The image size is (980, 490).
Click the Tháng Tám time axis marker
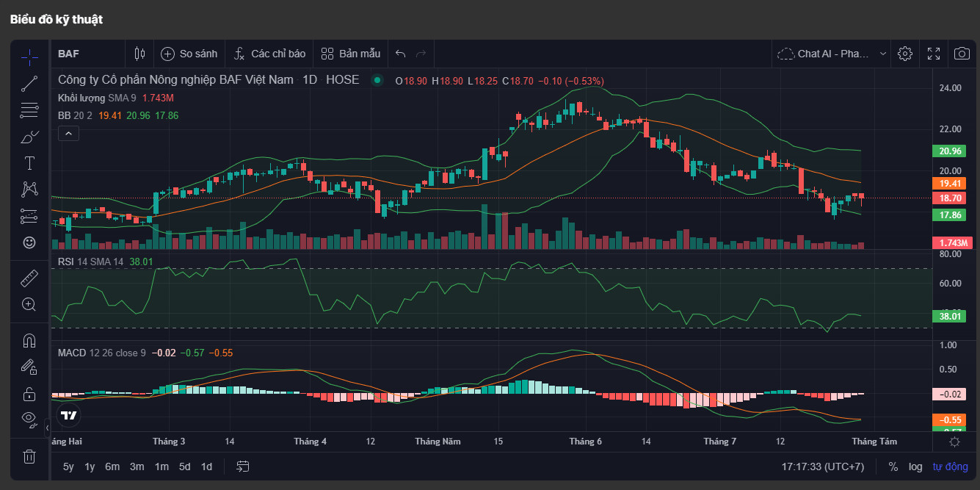click(874, 442)
